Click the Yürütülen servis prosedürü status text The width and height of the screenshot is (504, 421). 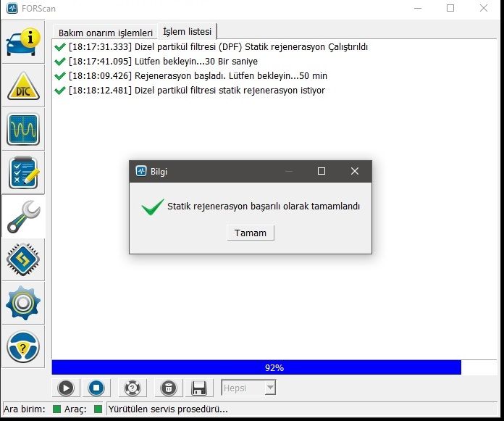pyautogui.click(x=168, y=409)
